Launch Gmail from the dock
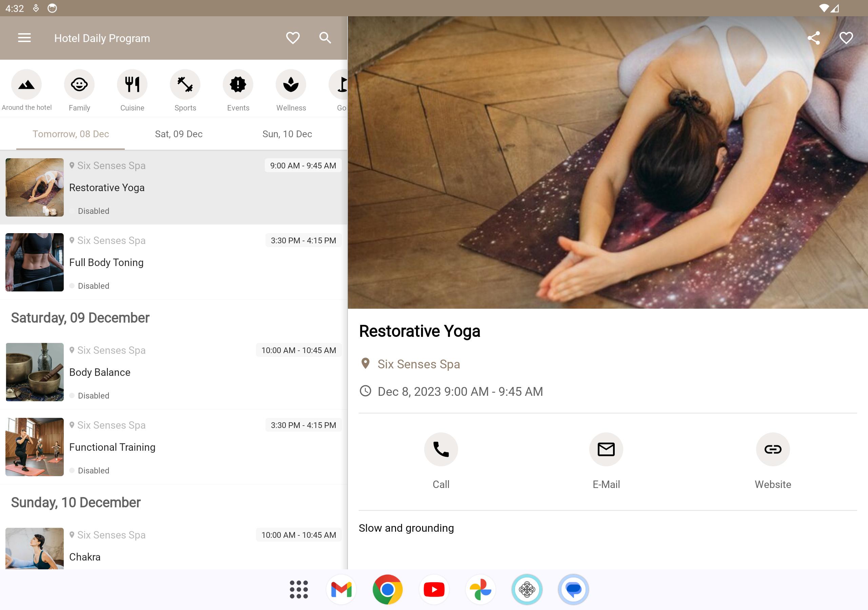868x610 pixels. [341, 590]
